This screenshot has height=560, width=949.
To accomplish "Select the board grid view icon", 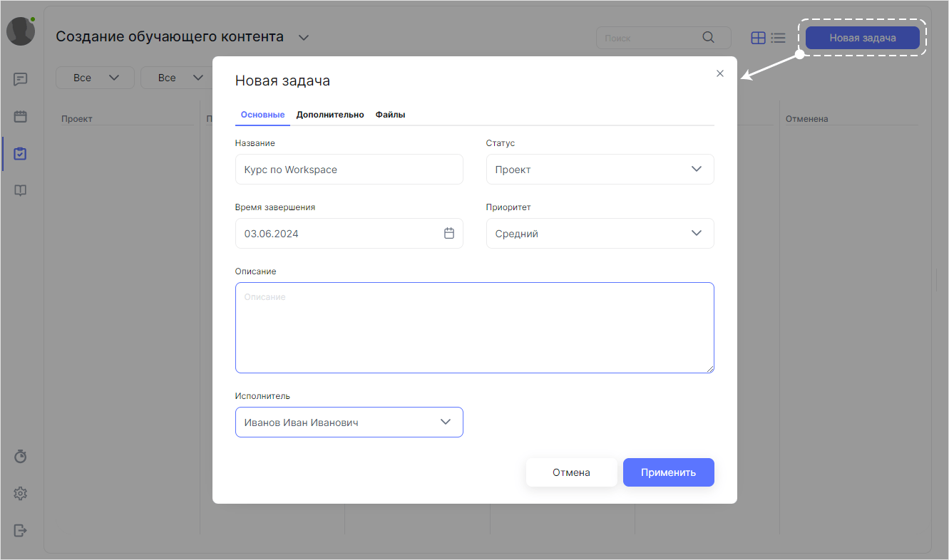I will click(758, 37).
